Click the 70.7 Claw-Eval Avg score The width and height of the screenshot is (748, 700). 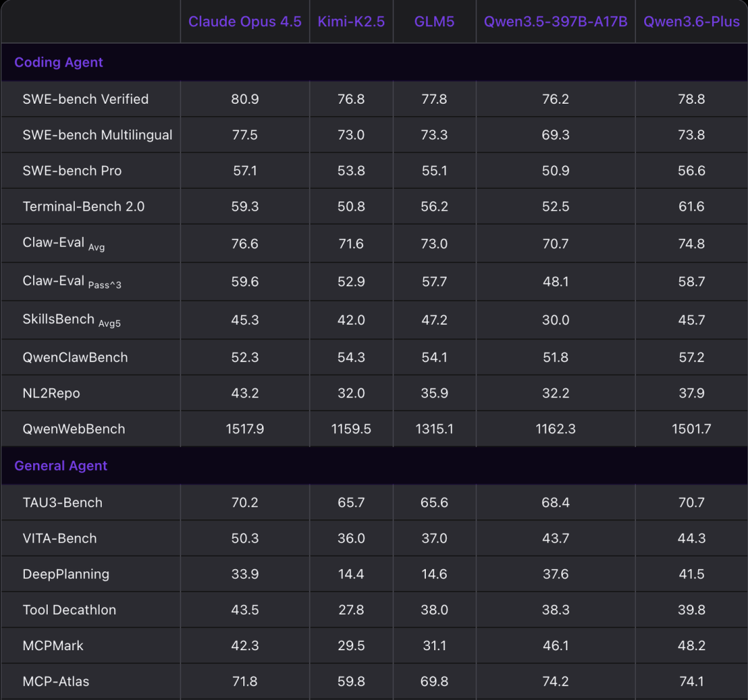click(555, 244)
